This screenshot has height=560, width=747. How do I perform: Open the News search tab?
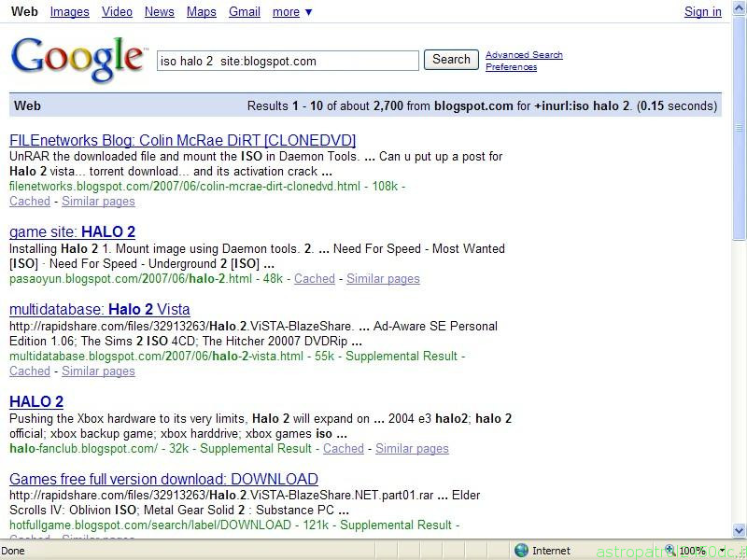(x=159, y=12)
